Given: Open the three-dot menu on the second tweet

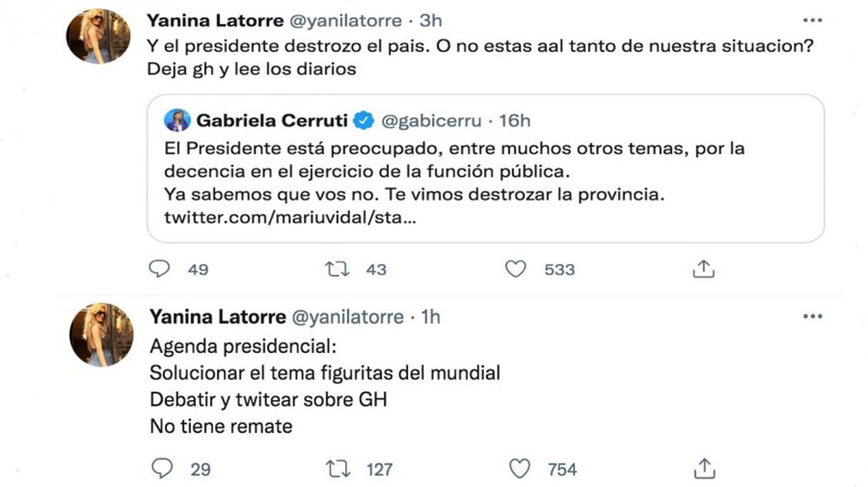Looking at the screenshot, I should point(812,316).
